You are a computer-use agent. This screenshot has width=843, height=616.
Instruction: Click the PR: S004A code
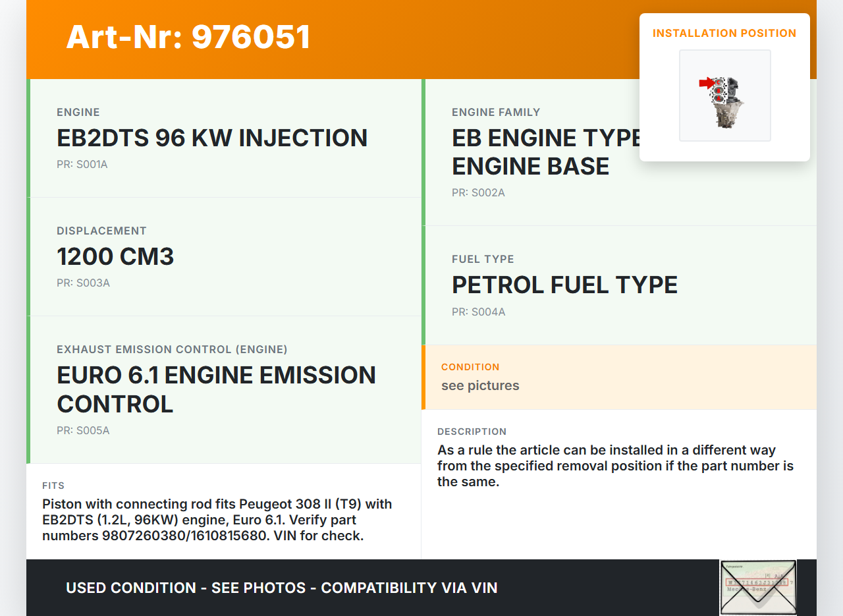pos(478,312)
